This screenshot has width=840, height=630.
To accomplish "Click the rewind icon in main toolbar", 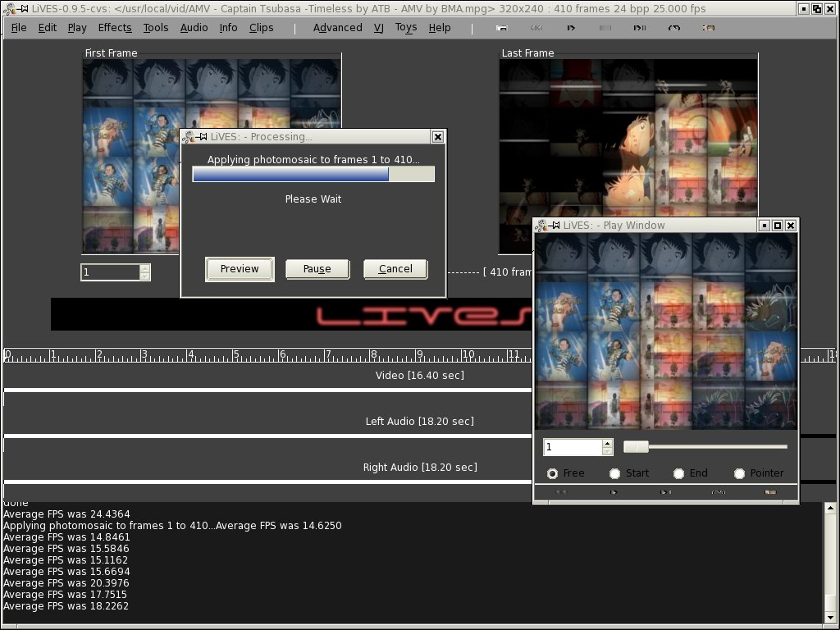I will point(536,28).
